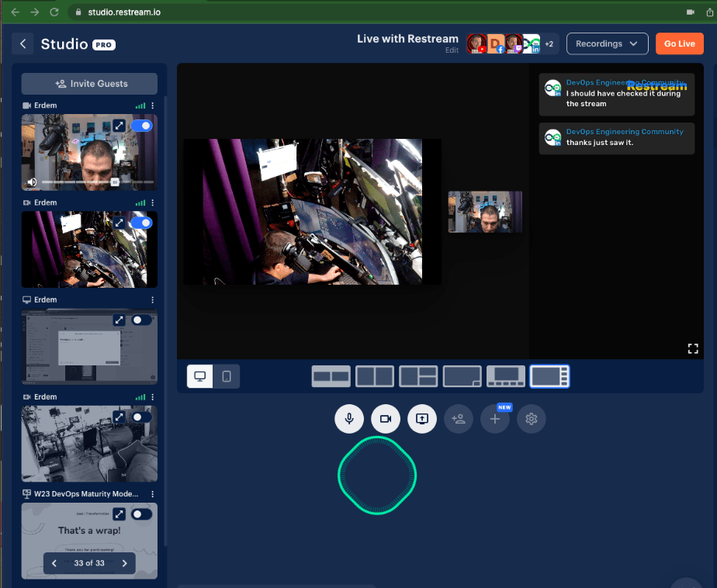
Task: Expand the overhead desk camera to fullscreen
Action: [119, 223]
